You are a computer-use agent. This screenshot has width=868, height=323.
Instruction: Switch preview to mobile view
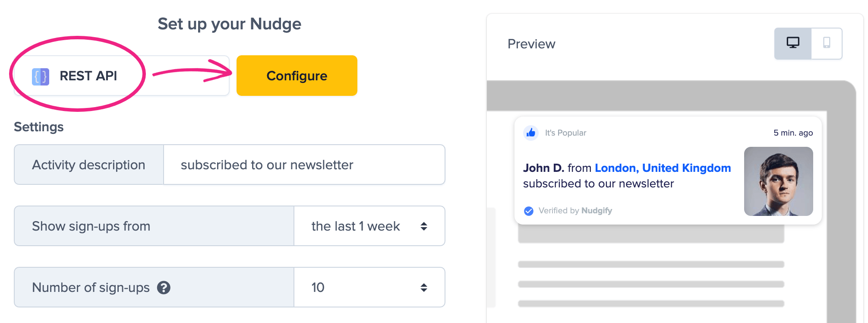826,43
